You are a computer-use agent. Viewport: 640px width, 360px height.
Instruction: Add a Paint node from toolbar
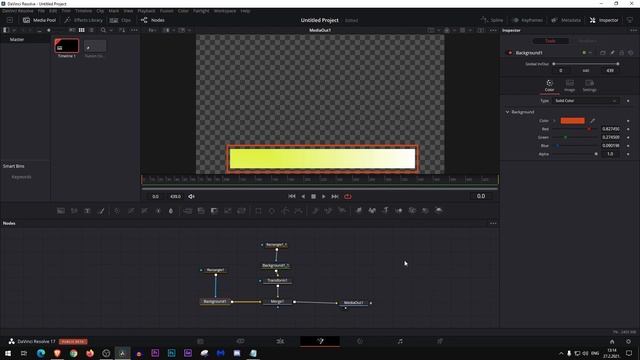click(x=101, y=211)
